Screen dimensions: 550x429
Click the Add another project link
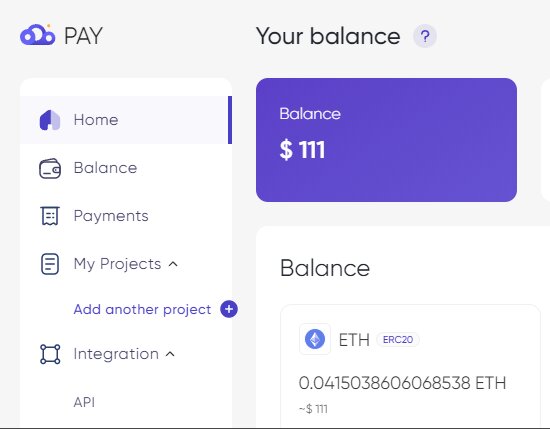pyautogui.click(x=142, y=309)
